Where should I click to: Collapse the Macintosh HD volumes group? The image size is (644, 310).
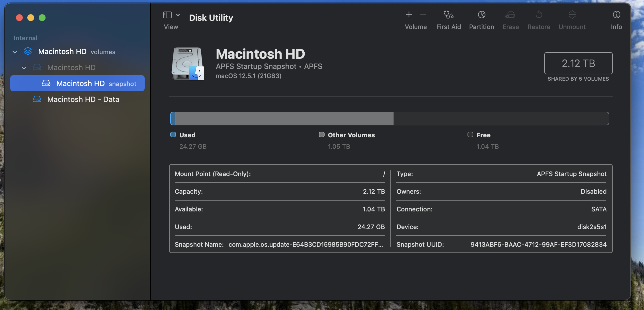[15, 52]
